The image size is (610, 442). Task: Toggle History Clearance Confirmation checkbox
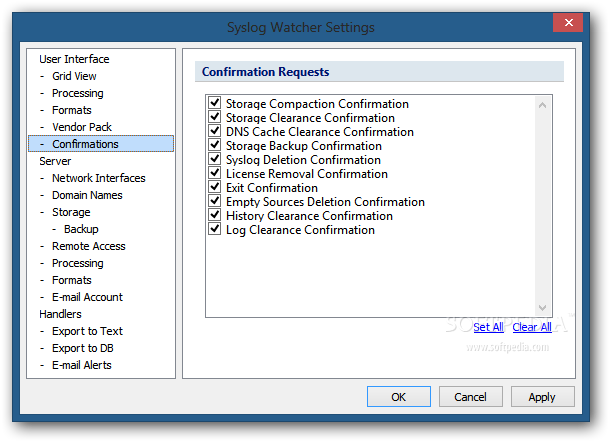point(214,215)
